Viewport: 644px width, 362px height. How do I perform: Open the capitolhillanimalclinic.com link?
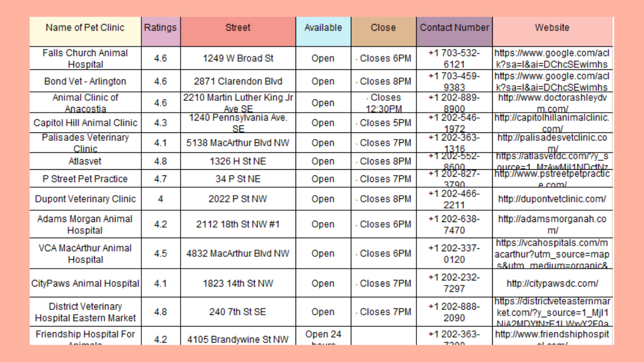pyautogui.click(x=553, y=123)
